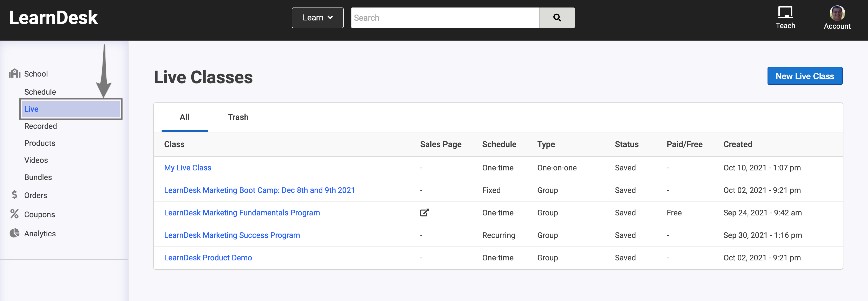Click the Sales Page column header

441,144
